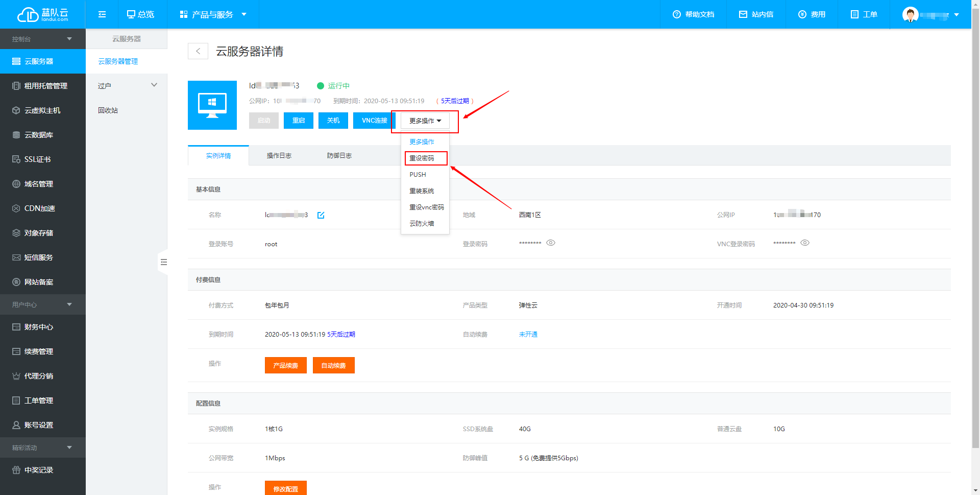Click the header 5天后过期 expiry link
Screen dimensions: 980x495
pos(455,101)
